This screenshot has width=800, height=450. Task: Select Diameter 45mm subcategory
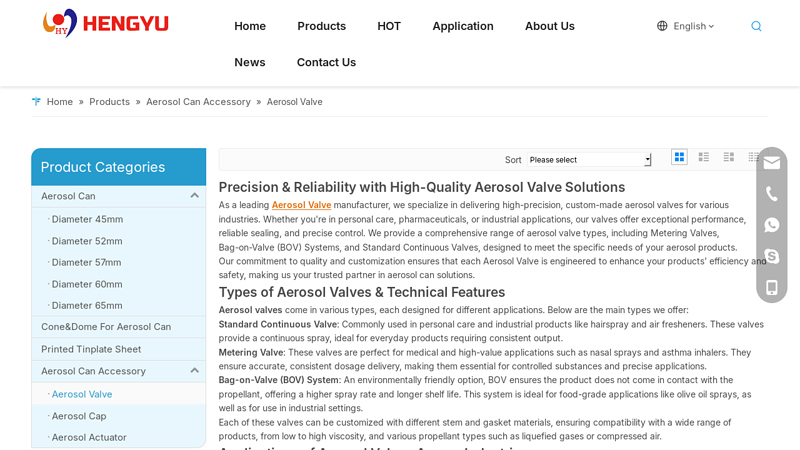(87, 219)
